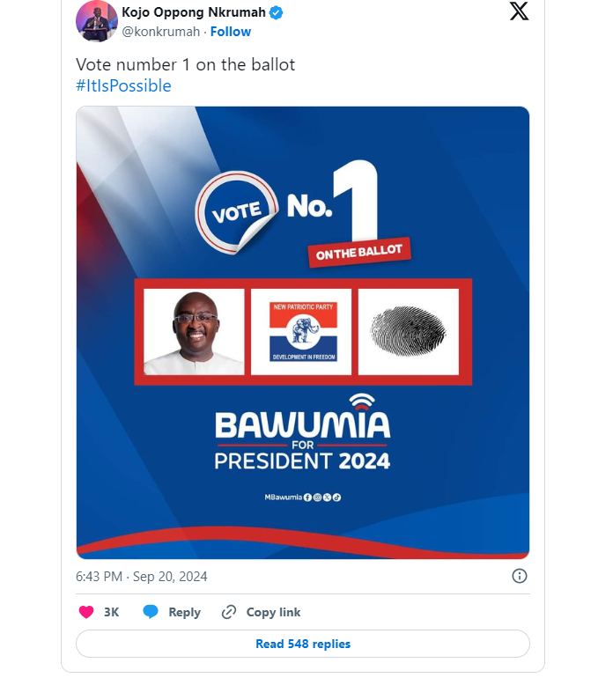Image resolution: width=613 pixels, height=700 pixels.
Task: Click the fingerprint picture in the poster
Action: (408, 332)
